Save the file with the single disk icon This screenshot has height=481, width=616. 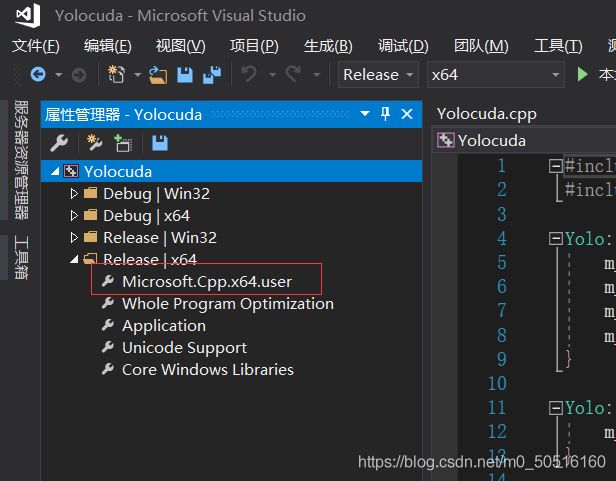[x=185, y=75]
